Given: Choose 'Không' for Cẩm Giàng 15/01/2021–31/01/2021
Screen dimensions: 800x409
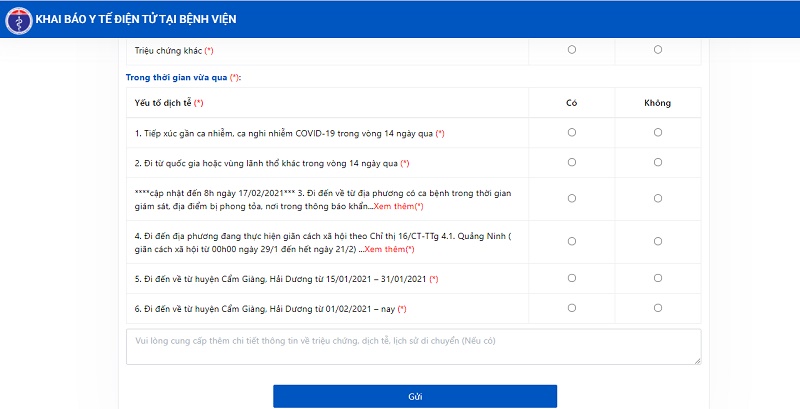Looking at the screenshot, I should 657,277.
